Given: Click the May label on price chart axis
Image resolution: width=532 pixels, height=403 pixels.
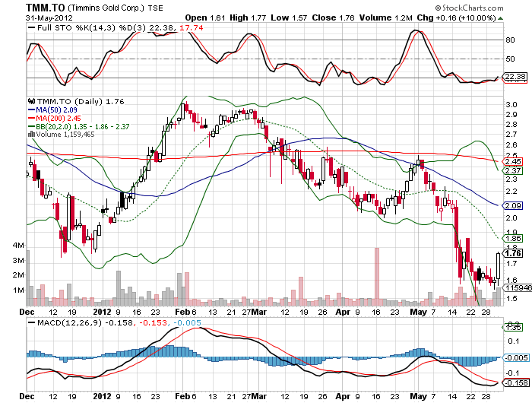Looking at the screenshot, I should 418,312.
